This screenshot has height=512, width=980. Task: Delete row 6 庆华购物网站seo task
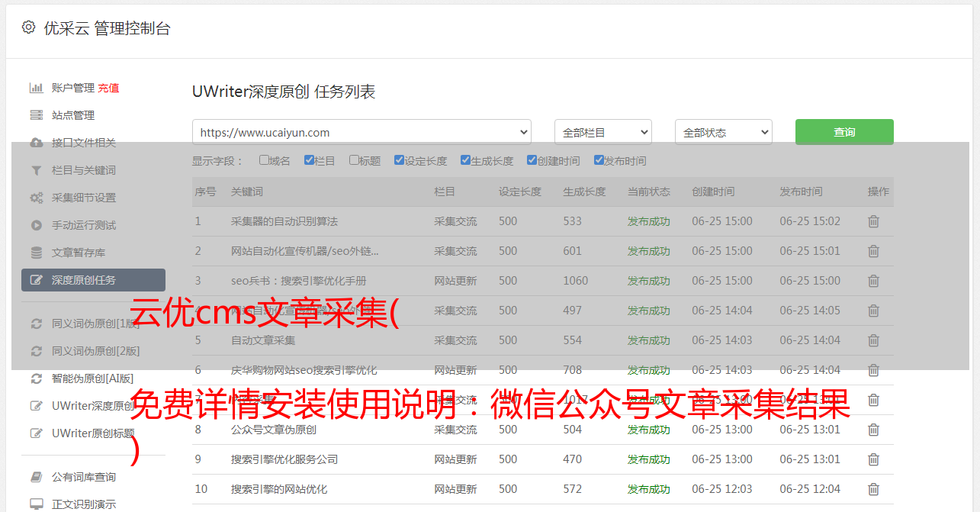click(874, 370)
